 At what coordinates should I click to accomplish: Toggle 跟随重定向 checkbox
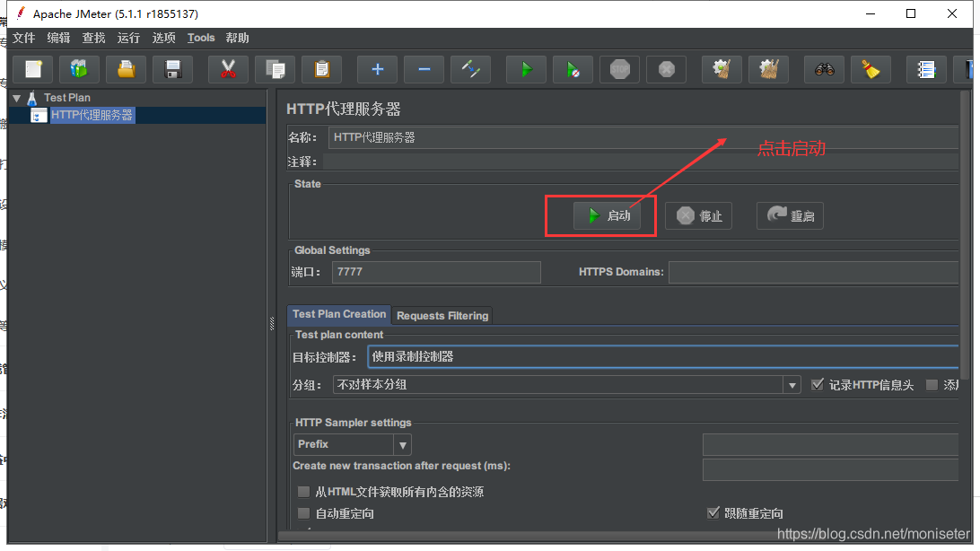click(x=713, y=513)
